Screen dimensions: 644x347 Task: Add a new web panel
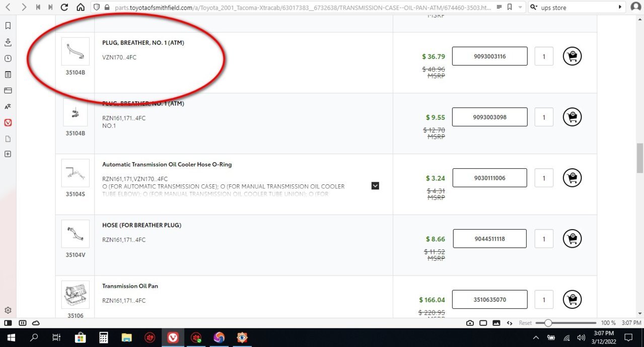point(8,154)
